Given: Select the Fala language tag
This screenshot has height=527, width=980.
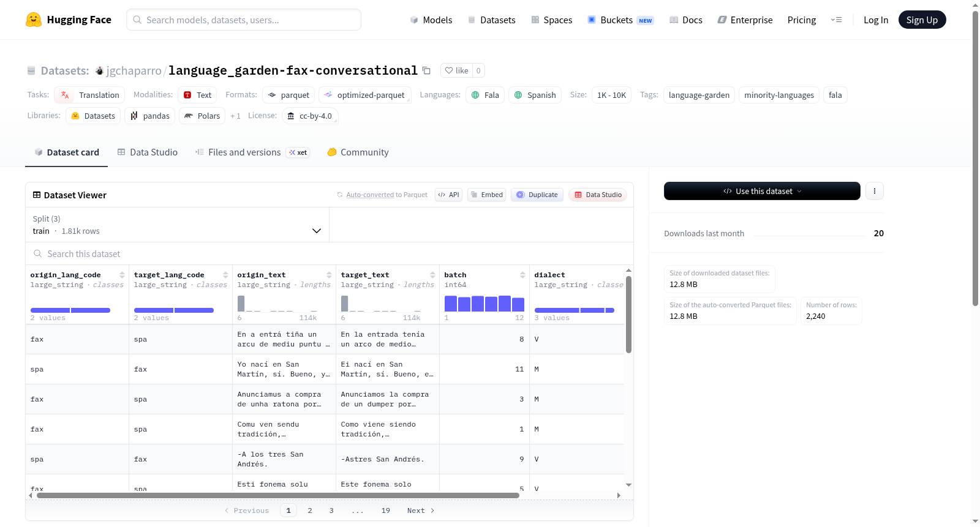Looking at the screenshot, I should [485, 95].
